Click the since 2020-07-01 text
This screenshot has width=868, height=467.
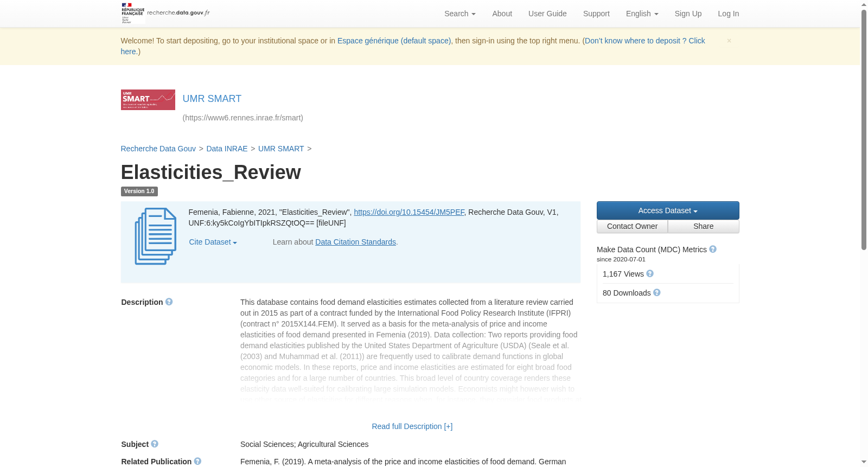(621, 259)
